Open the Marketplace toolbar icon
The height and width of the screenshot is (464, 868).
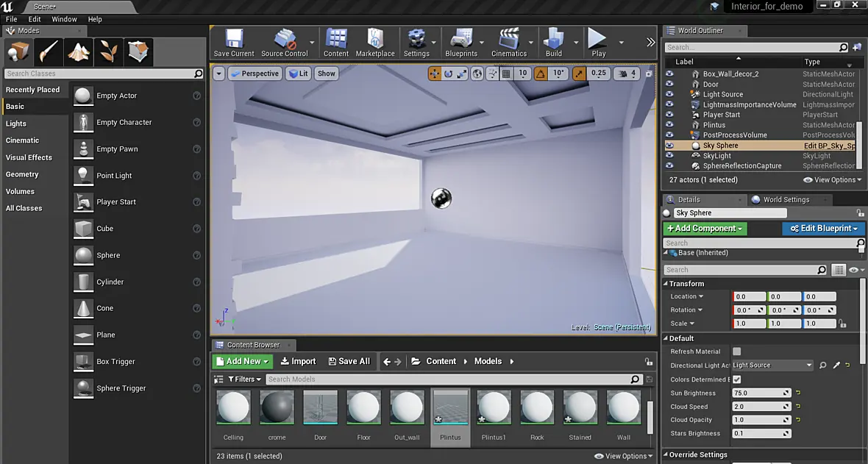click(374, 43)
